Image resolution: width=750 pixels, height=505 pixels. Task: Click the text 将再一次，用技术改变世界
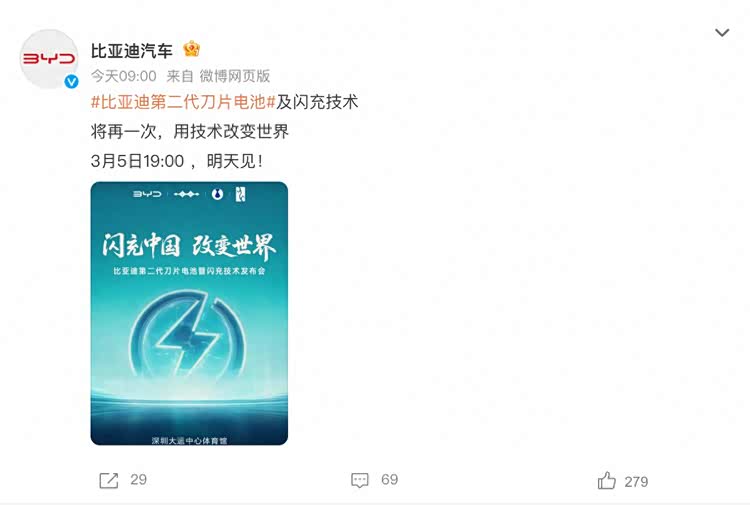click(190, 132)
